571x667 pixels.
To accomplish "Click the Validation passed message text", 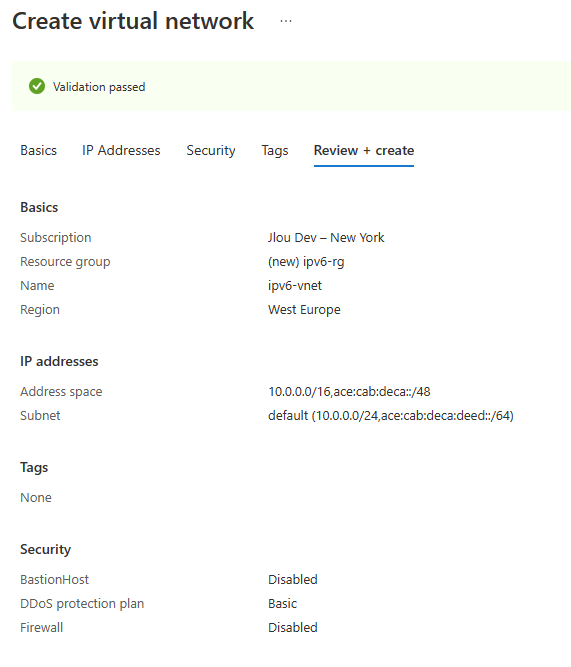I will tap(99, 87).
